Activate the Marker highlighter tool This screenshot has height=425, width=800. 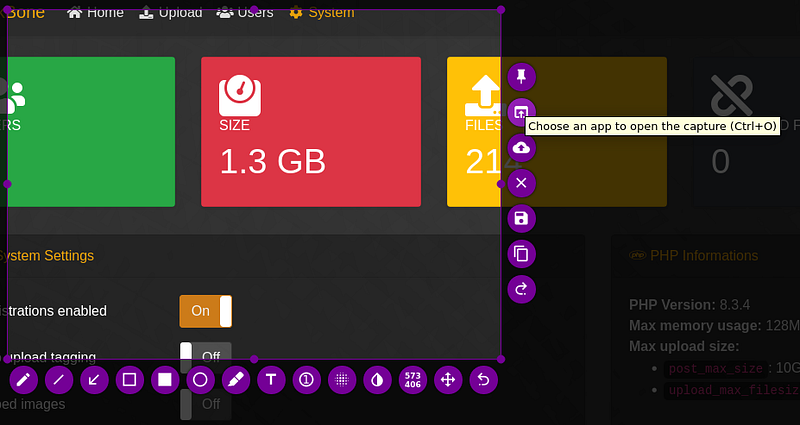(235, 380)
